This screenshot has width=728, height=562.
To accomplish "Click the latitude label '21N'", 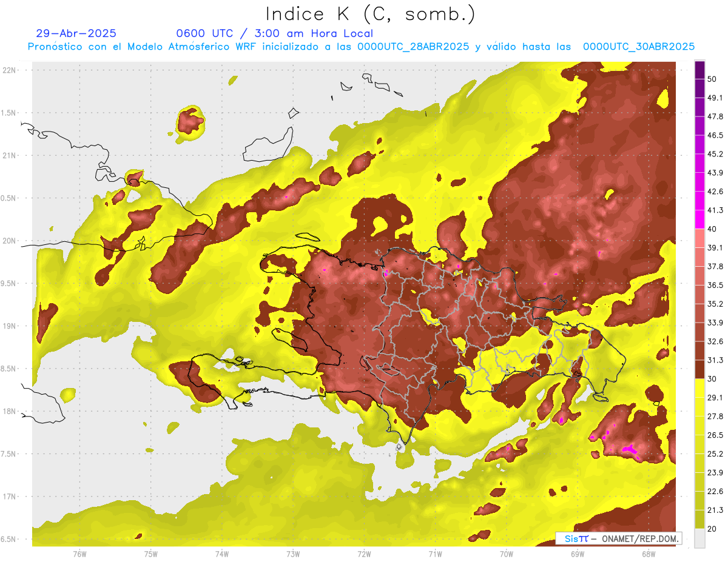I will [10, 155].
